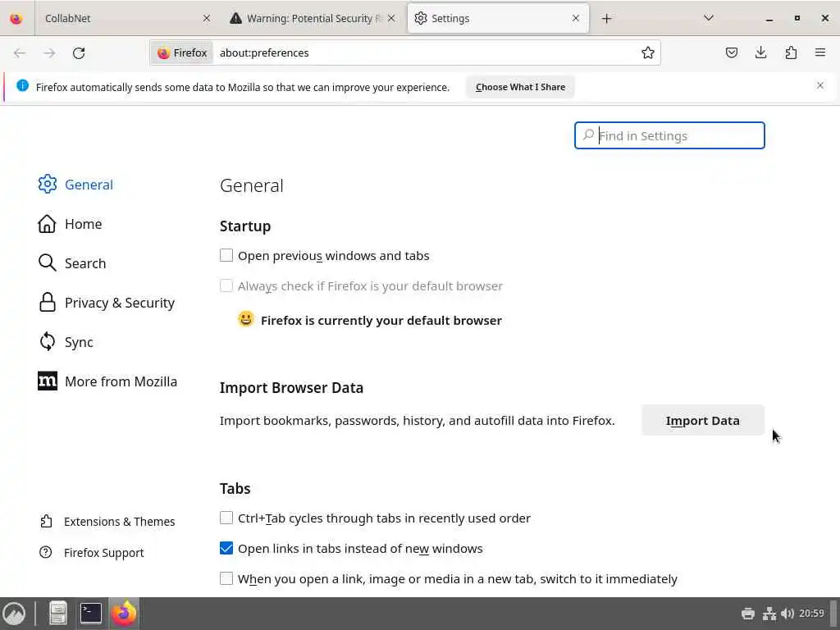Open the Firefox application menu
The image size is (840, 630).
[820, 52]
